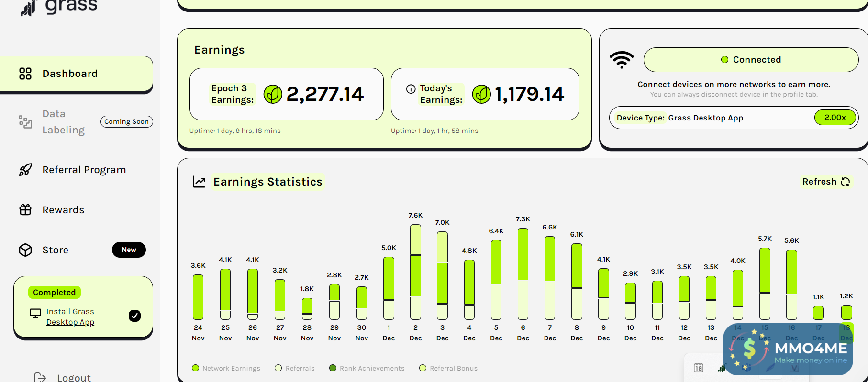The width and height of the screenshot is (868, 382).
Task: Click the Refresh circular arrow icon
Action: pyautogui.click(x=845, y=182)
